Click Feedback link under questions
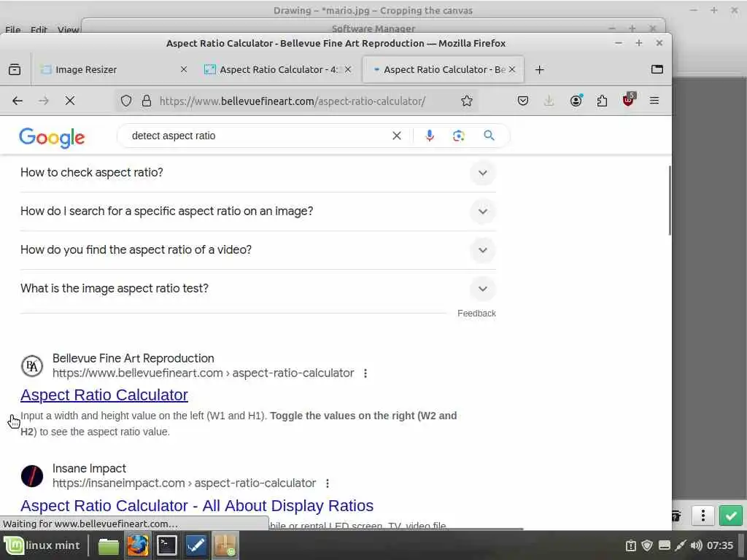Viewport: 747px width, 560px height. click(476, 314)
